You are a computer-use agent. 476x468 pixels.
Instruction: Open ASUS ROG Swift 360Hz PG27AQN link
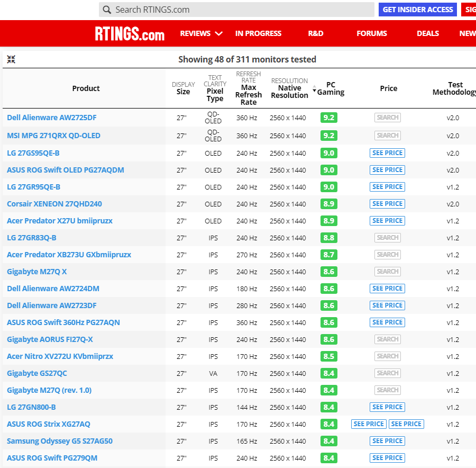pyautogui.click(x=63, y=323)
